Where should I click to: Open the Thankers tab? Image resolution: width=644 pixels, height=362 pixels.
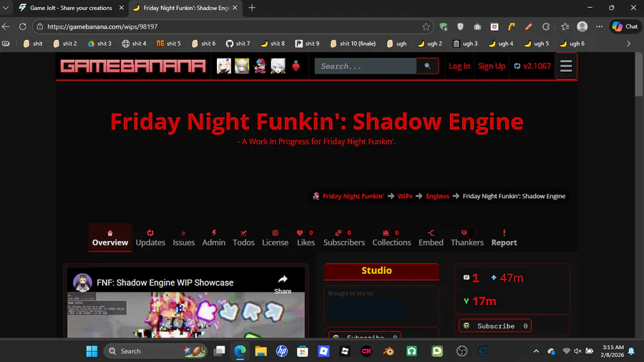click(467, 238)
